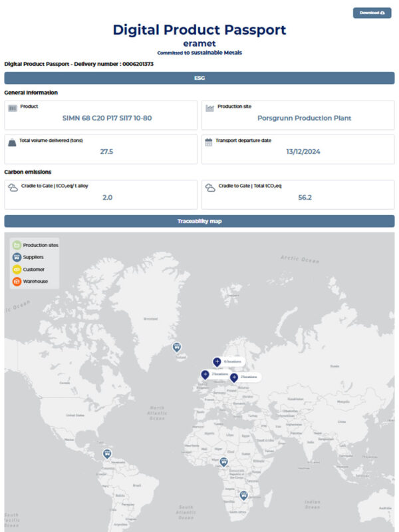This screenshot has height=532, width=399.
Task: Select the supplier marker near Venezuela
Action: pyautogui.click(x=108, y=454)
